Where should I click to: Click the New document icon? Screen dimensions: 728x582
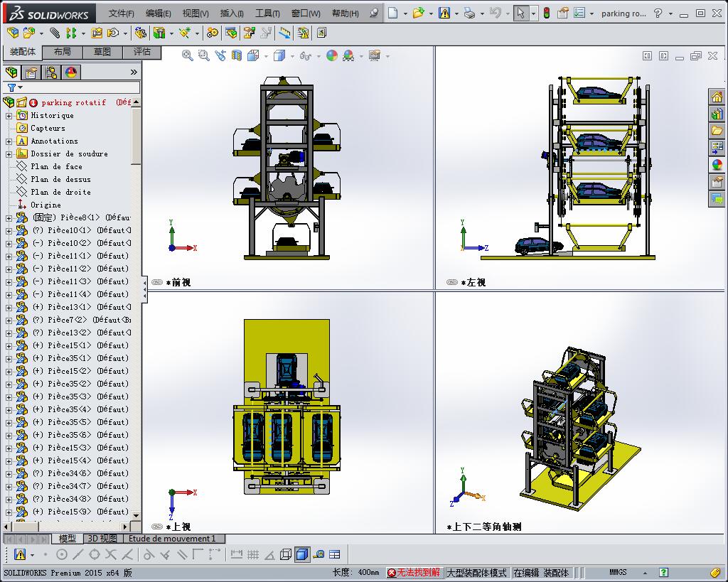(392, 13)
